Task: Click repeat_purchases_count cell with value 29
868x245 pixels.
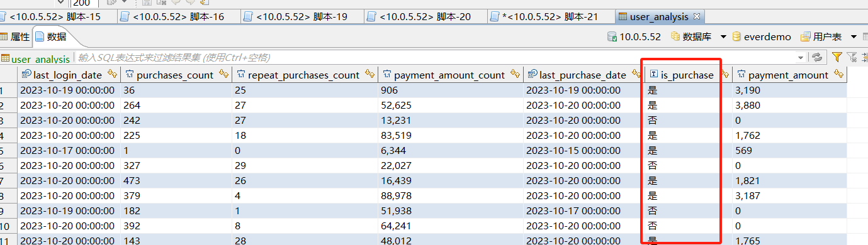Action: [x=305, y=166]
